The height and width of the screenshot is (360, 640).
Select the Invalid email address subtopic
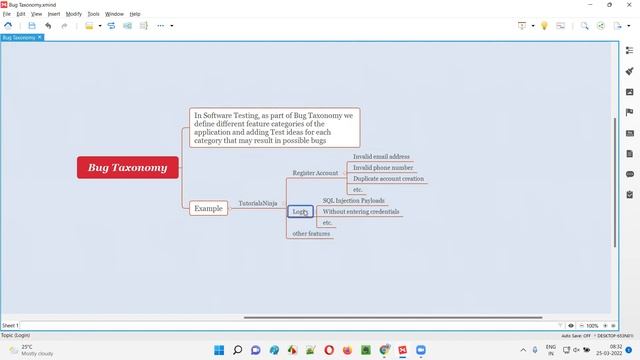point(381,156)
